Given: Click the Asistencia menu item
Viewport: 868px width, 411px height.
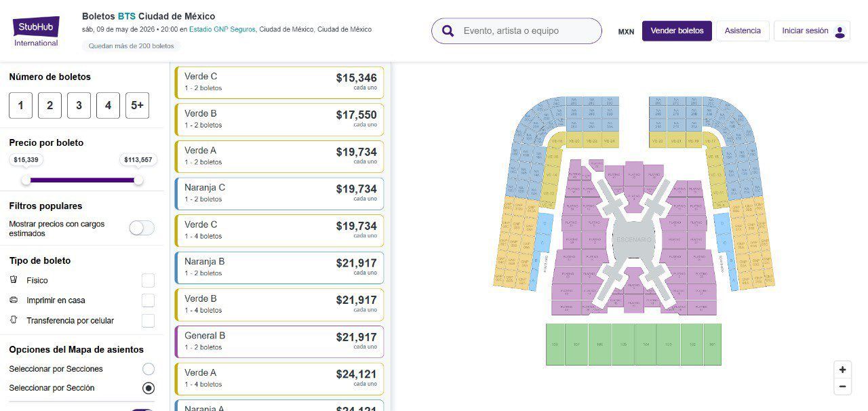Looking at the screenshot, I should [743, 31].
